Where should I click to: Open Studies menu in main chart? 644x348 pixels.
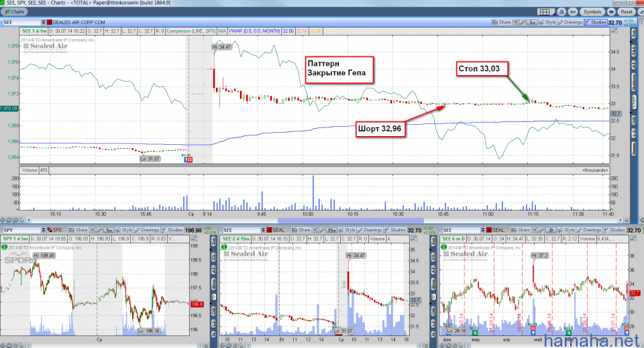coord(596,22)
